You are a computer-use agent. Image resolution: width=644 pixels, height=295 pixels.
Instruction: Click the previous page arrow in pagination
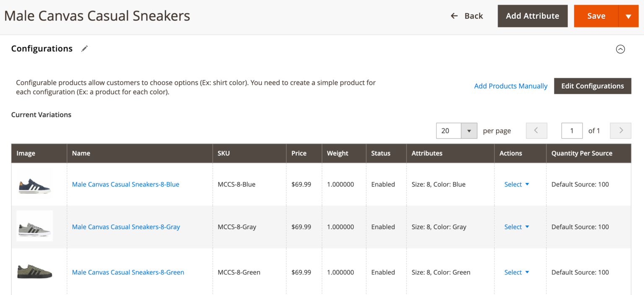point(536,131)
